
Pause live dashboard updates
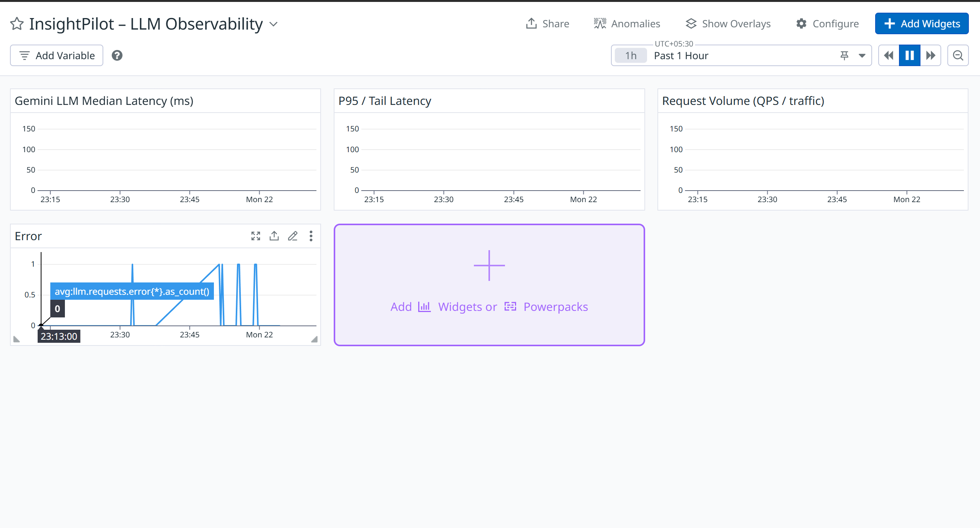tap(909, 56)
